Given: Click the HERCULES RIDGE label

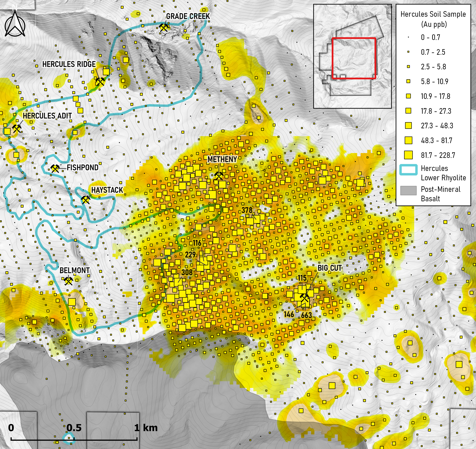Looking at the screenshot, I should coord(69,64).
